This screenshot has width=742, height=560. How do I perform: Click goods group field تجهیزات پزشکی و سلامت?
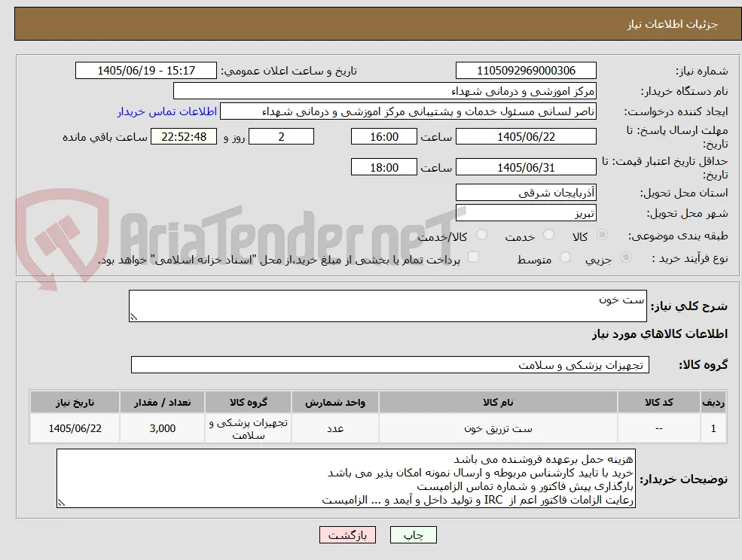(390, 365)
